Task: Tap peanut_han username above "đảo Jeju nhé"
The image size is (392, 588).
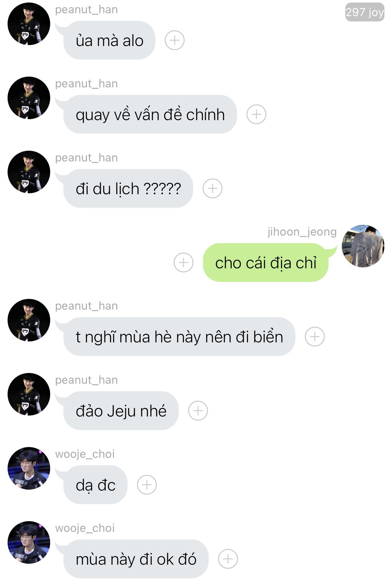Action: coord(86,380)
